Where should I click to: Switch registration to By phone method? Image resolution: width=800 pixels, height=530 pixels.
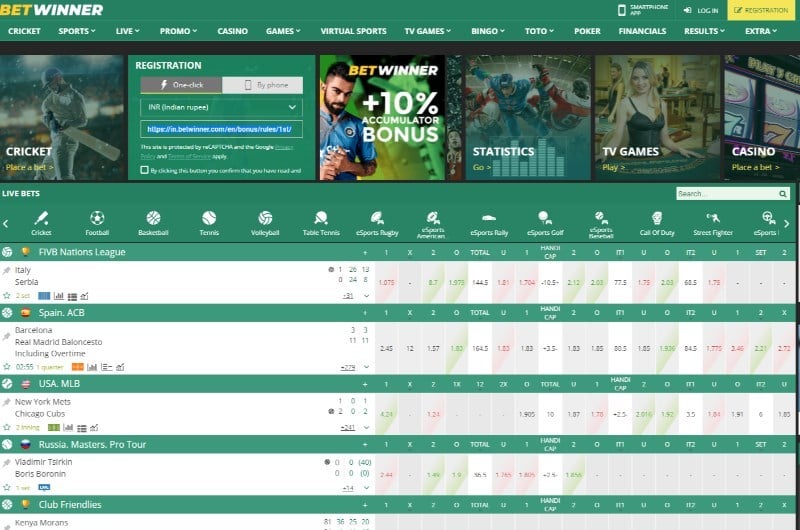pyautogui.click(x=262, y=85)
